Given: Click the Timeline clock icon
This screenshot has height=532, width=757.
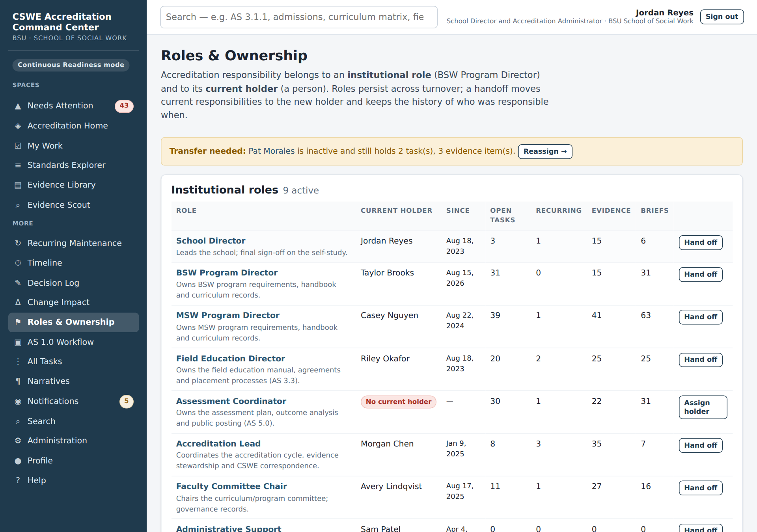Looking at the screenshot, I should [18, 263].
